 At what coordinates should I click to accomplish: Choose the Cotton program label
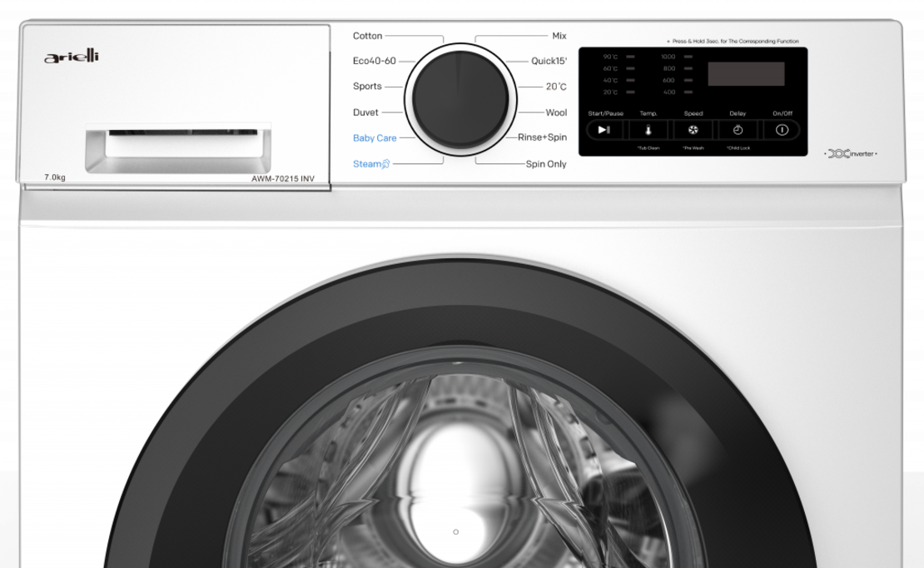(367, 36)
